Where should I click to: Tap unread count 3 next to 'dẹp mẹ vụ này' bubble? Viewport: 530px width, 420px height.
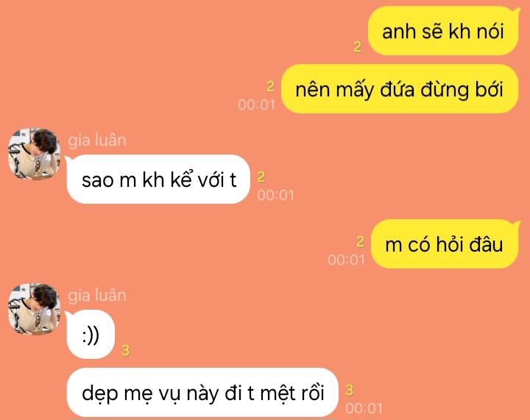click(349, 390)
